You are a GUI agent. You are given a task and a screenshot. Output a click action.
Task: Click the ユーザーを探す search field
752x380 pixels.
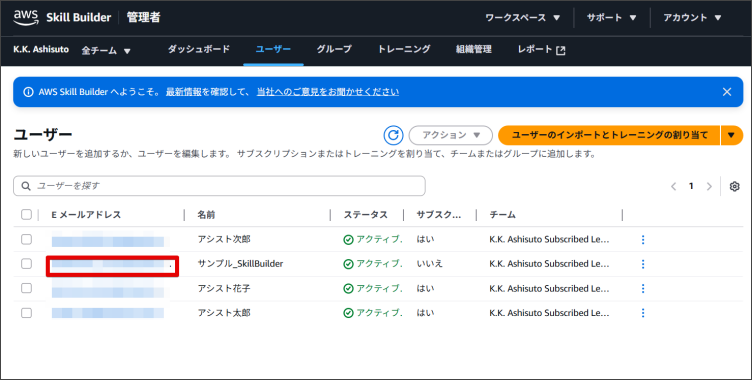[x=219, y=186]
